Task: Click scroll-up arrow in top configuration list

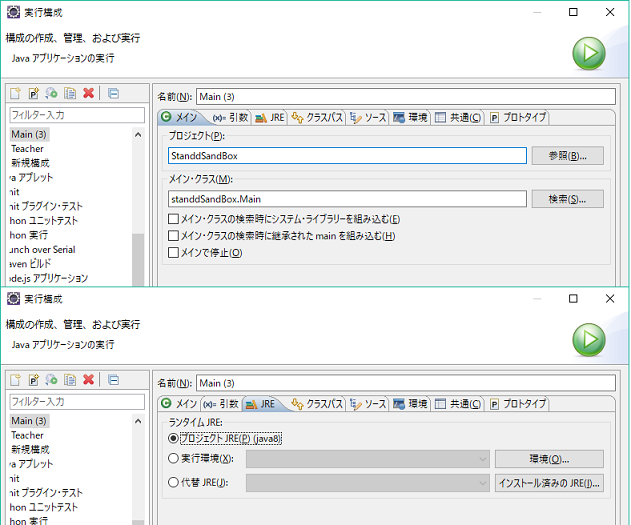Action: coord(138,135)
